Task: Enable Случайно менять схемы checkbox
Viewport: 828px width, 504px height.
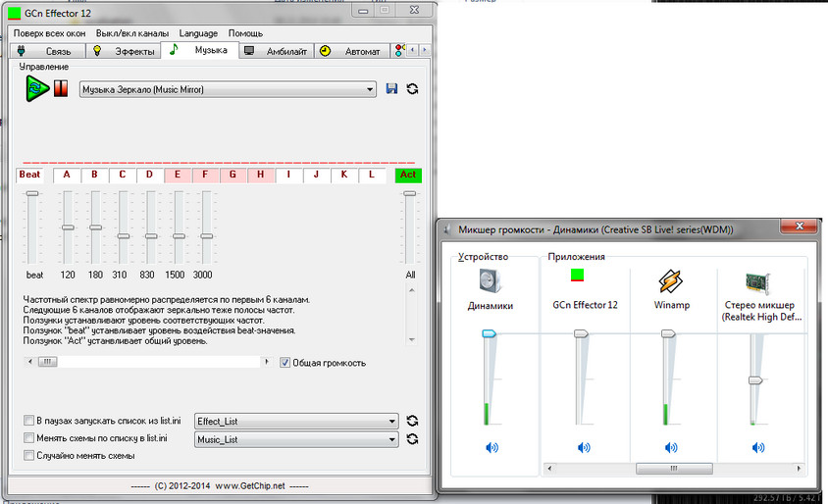Action: pos(28,456)
